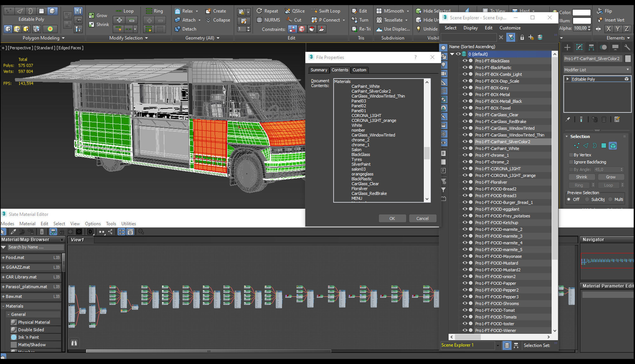635x364 pixels.
Task: Enable the By Vertex checkbox
Action: click(x=571, y=155)
